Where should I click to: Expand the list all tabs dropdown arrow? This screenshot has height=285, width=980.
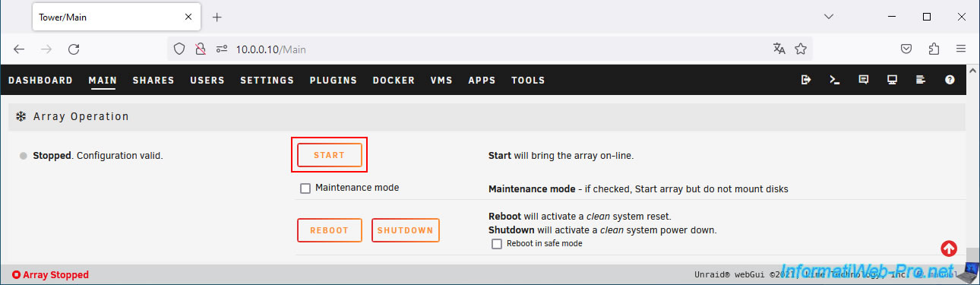[x=829, y=16]
